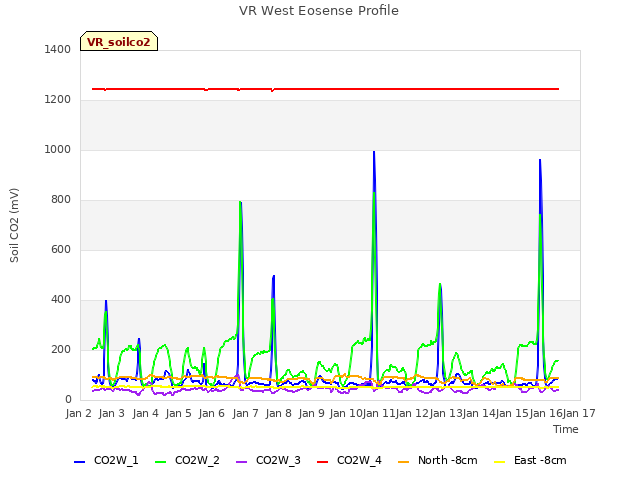This screenshot has width=640, height=480.
Task: Click the 1400 y-axis value
Action: (58, 49)
